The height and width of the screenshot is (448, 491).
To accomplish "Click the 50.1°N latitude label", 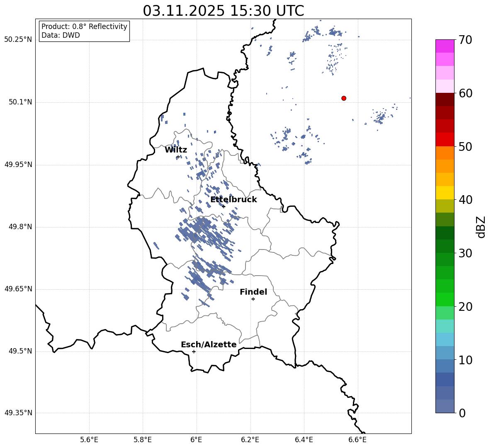I will [x=20, y=102].
